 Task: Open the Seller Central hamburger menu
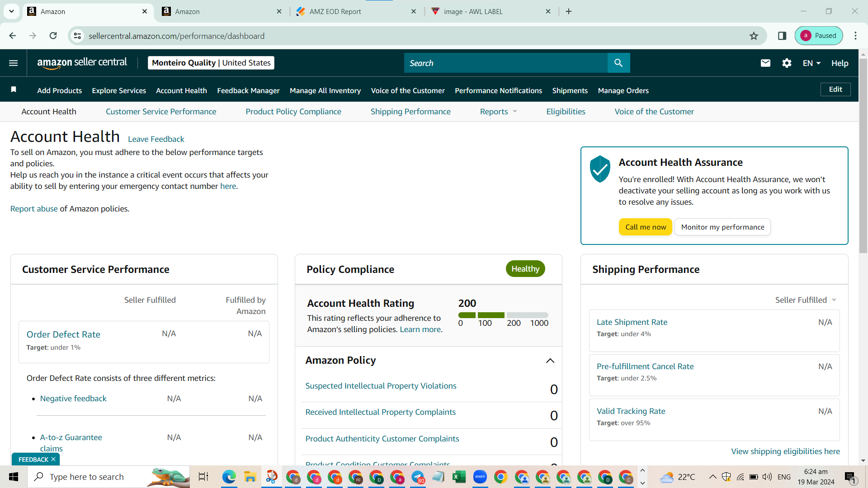pyautogui.click(x=14, y=63)
